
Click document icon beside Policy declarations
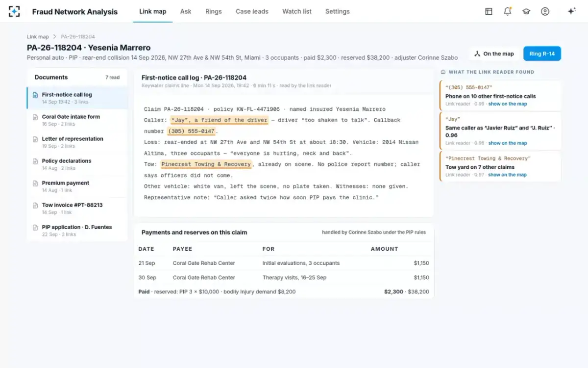(x=35, y=161)
